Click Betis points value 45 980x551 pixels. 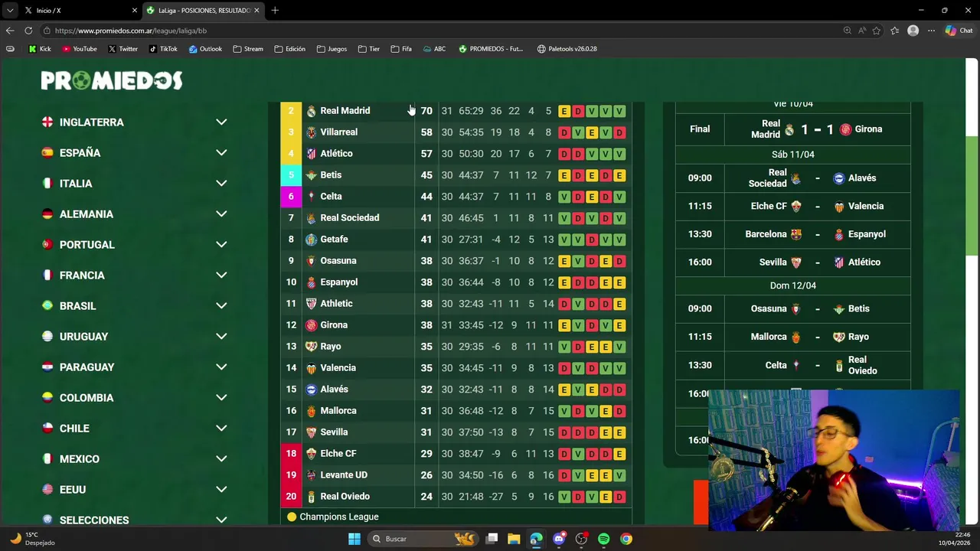click(x=426, y=175)
